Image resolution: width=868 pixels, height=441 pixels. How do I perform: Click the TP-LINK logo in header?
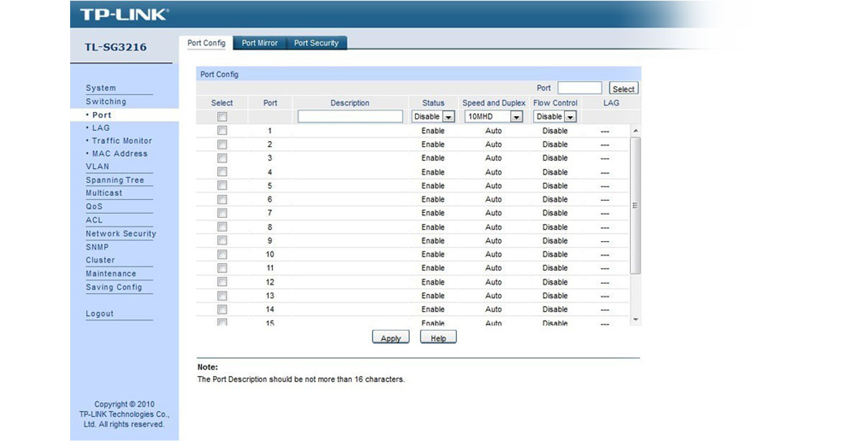click(124, 14)
